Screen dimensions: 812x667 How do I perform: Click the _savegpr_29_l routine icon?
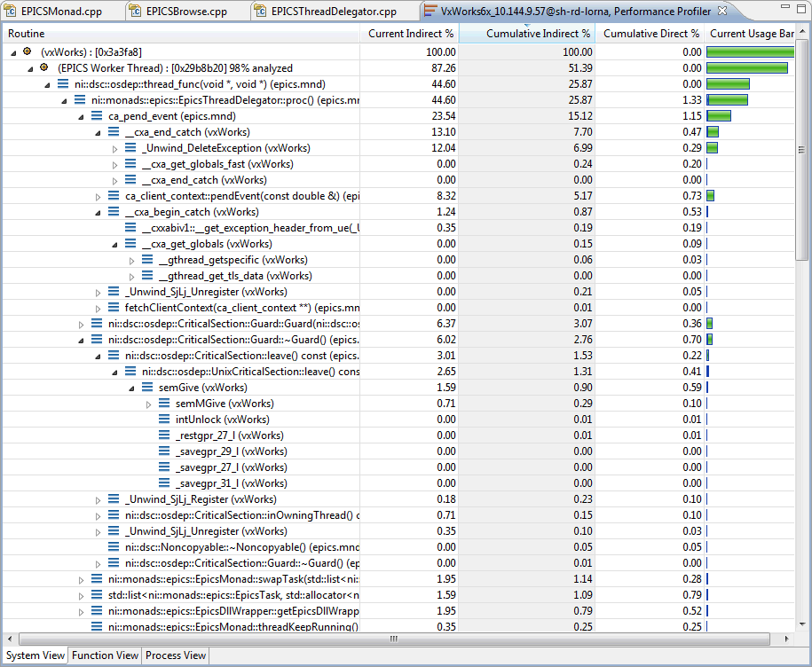164,451
